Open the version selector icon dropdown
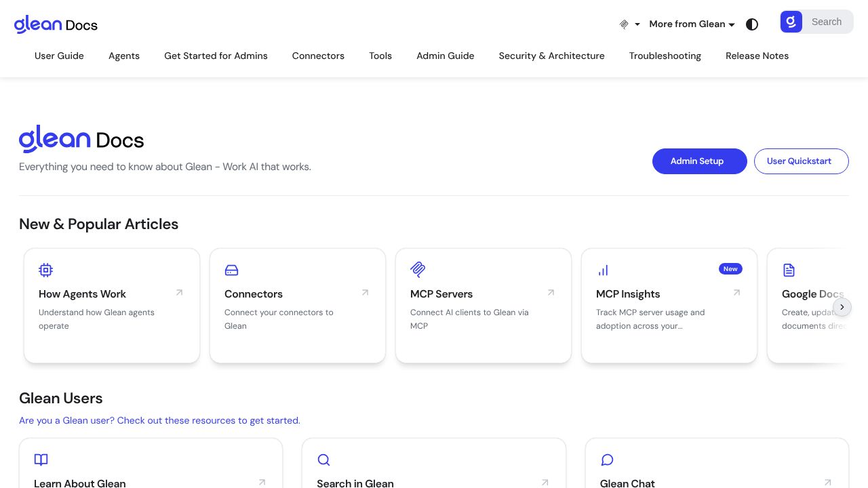The width and height of the screenshot is (868, 488). point(629,24)
